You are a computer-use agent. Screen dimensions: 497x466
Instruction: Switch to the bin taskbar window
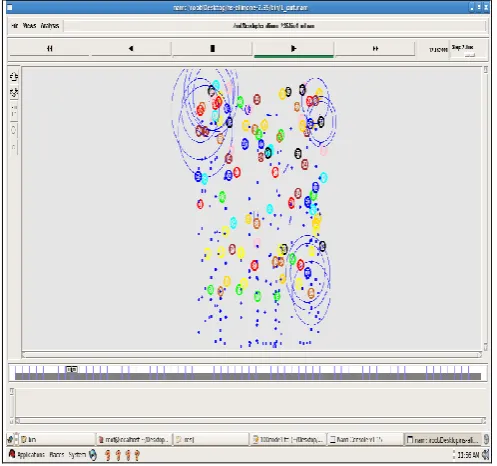[57, 440]
